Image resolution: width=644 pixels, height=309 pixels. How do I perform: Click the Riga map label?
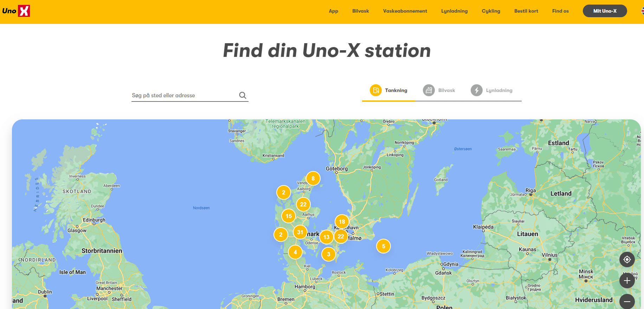(530, 190)
